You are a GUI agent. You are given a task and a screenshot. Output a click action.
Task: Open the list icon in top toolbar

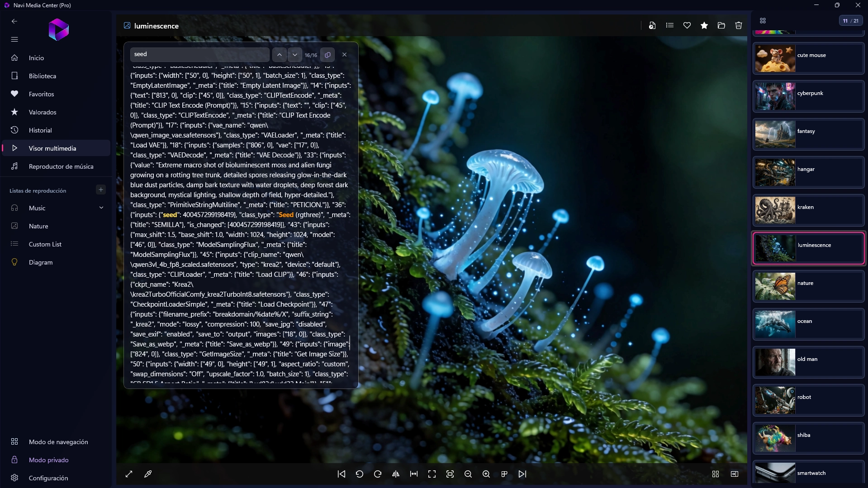670,26
